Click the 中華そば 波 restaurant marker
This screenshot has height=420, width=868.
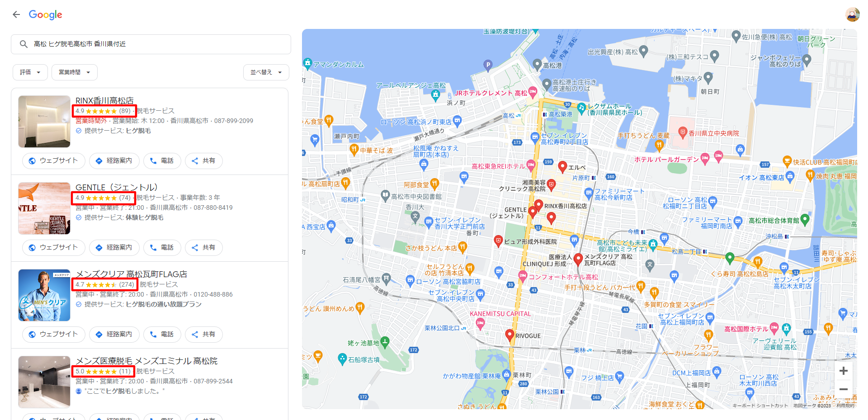click(354, 149)
